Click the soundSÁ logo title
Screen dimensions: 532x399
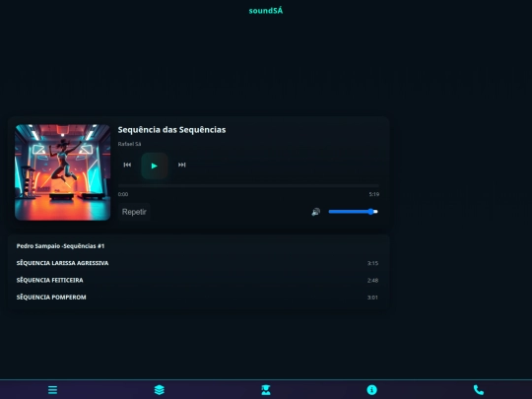pos(266,11)
